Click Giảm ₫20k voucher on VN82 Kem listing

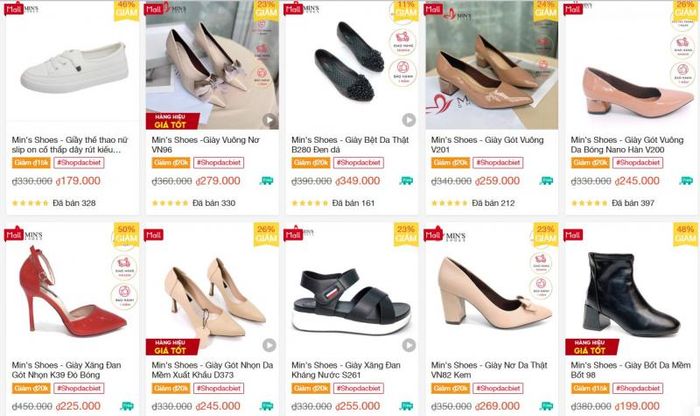(x=450, y=388)
